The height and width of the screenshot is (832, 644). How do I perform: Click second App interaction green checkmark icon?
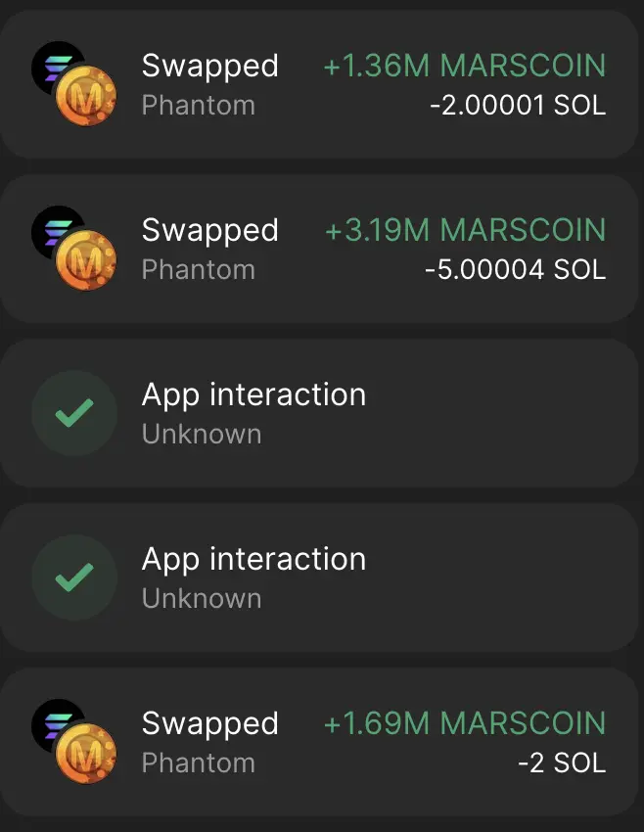[x=74, y=578]
